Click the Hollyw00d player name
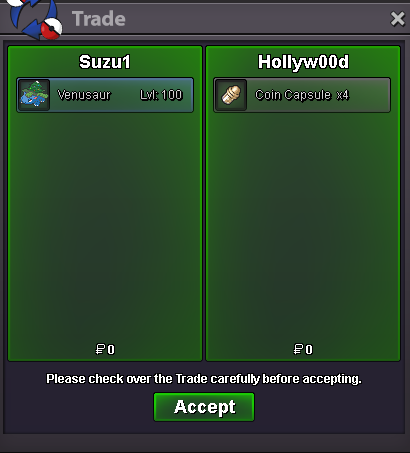This screenshot has width=410, height=453. point(303,63)
